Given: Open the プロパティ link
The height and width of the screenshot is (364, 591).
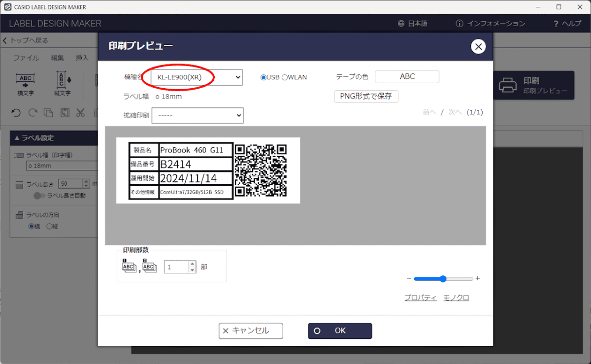Looking at the screenshot, I should point(421,298).
